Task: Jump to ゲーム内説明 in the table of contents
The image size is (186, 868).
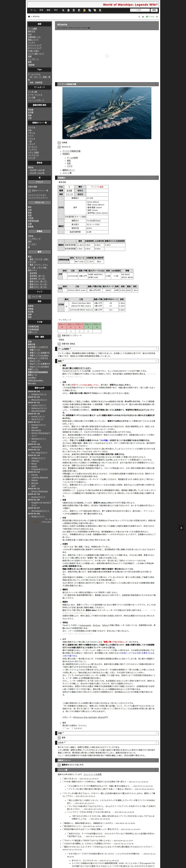Action: tap(72, 158)
